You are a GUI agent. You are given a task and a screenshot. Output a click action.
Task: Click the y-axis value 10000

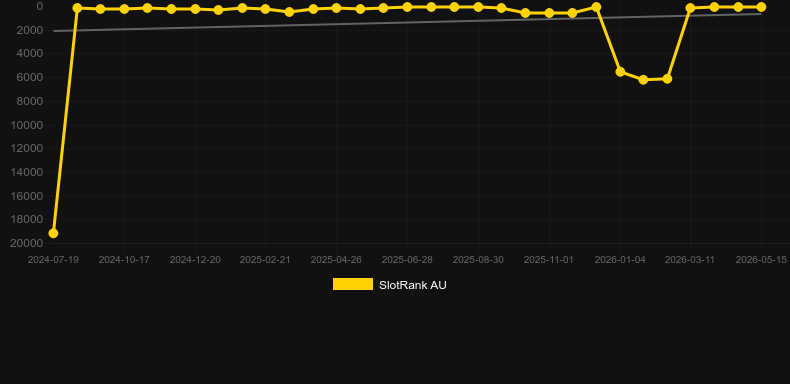click(27, 125)
